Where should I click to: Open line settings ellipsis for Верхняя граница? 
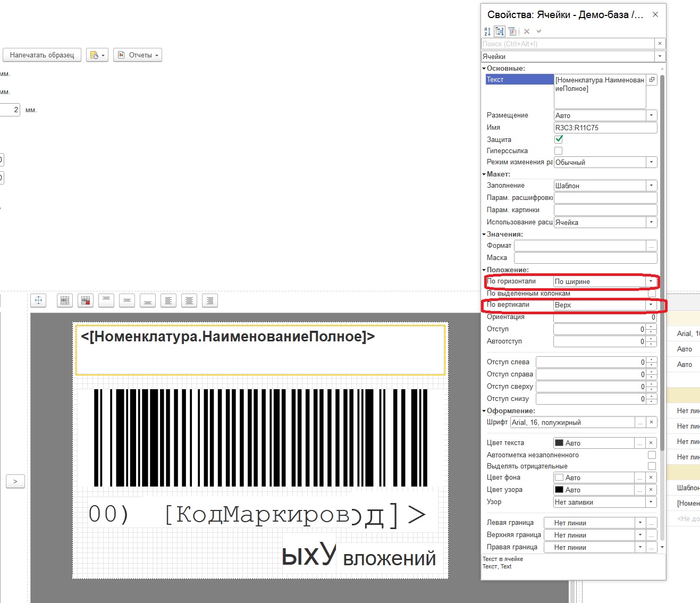(x=652, y=535)
